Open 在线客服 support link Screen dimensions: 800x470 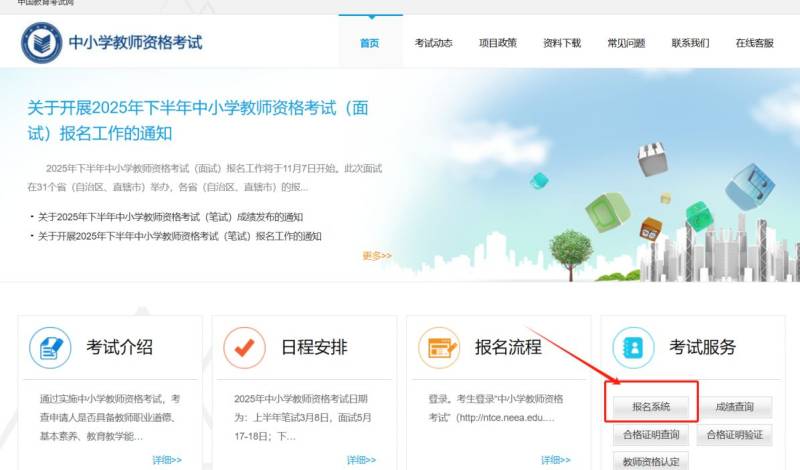[x=754, y=43]
